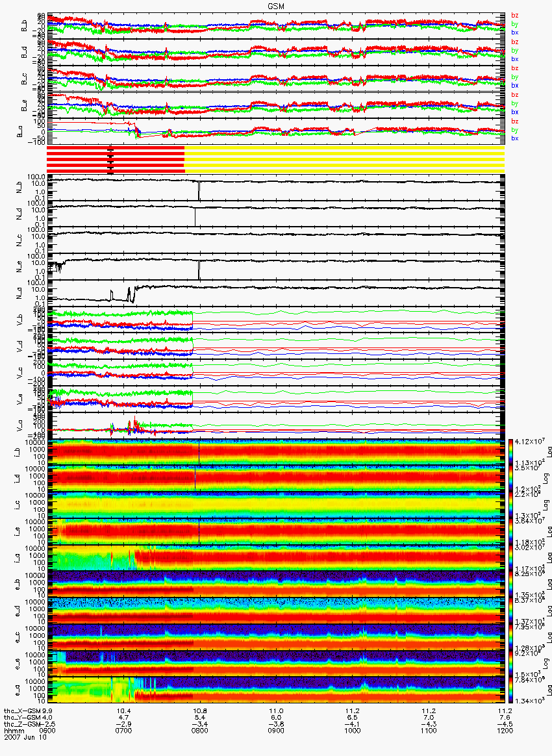Select the e_d electron spectrogram label
This screenshot has height=756, width=552.
point(18,611)
